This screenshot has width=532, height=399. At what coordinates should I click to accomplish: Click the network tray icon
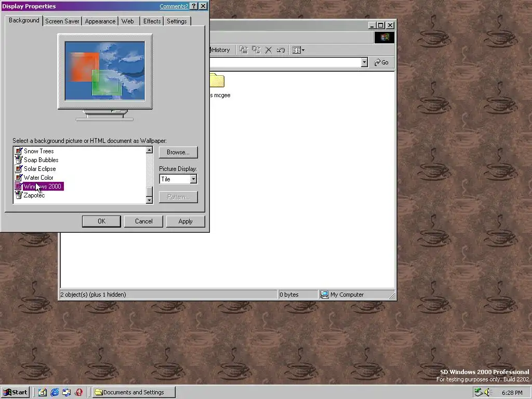(478, 392)
